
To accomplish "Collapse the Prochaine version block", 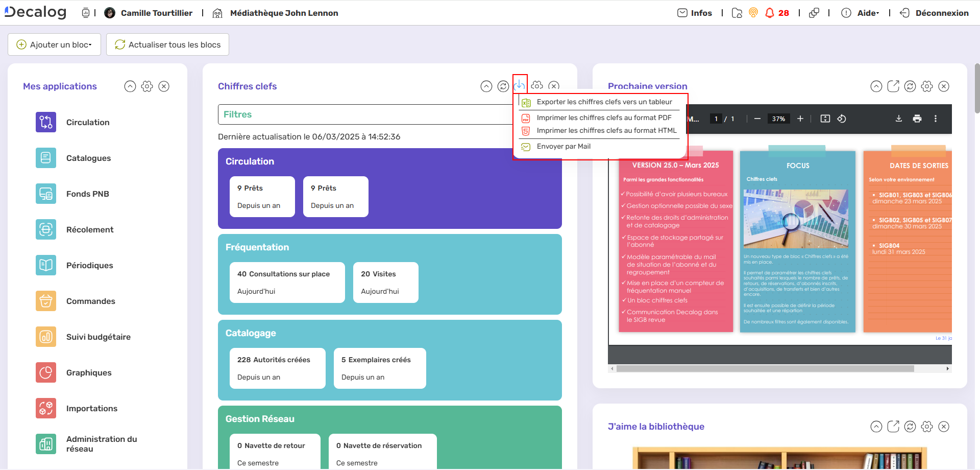I will click(x=876, y=86).
